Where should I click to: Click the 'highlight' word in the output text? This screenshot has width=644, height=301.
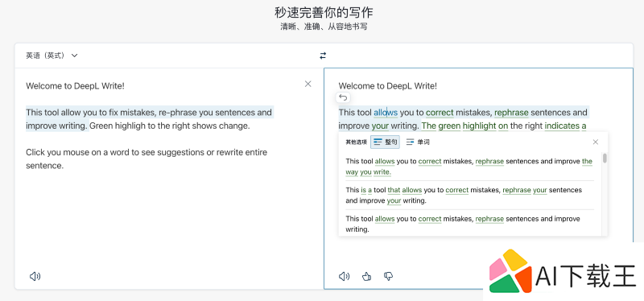click(x=479, y=126)
